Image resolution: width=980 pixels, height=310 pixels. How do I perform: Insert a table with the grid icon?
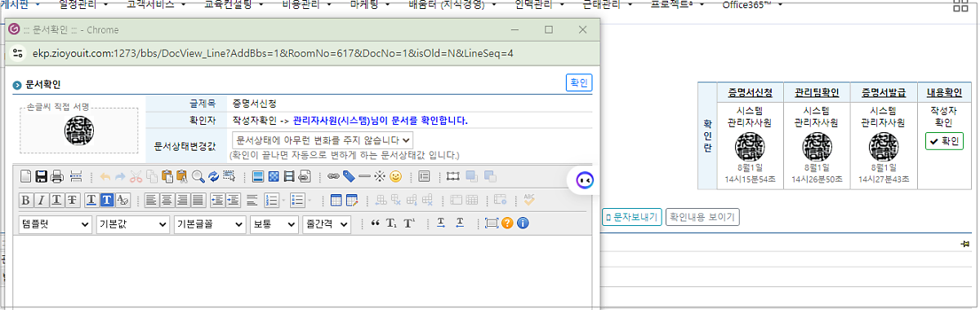click(x=336, y=199)
